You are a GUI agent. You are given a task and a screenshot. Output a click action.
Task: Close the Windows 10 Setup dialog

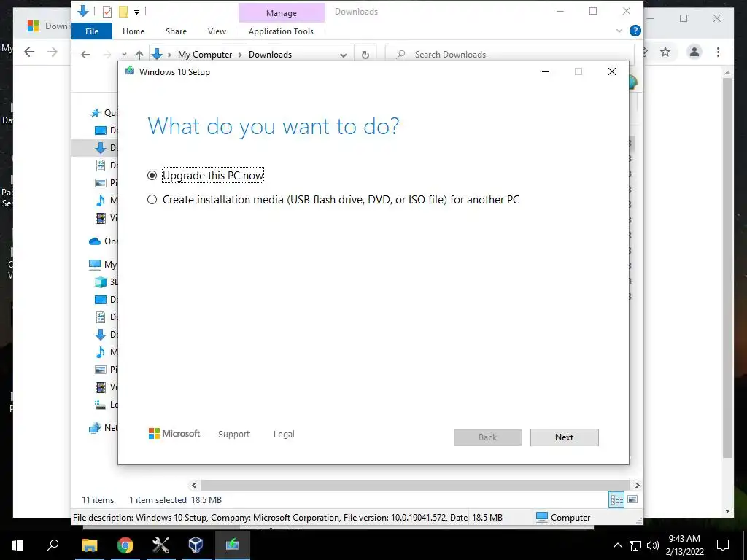(x=612, y=71)
